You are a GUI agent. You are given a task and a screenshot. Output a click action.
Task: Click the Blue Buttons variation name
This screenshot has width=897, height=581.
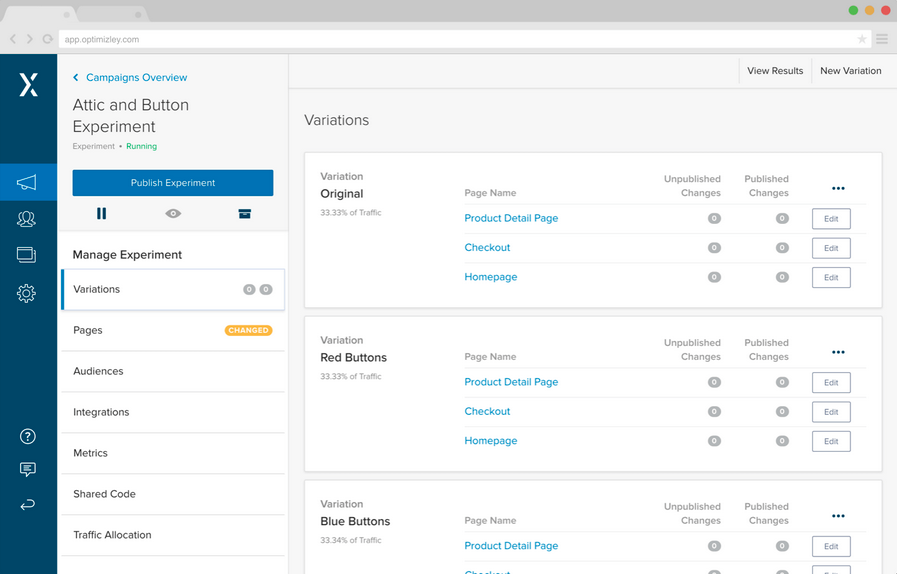tap(355, 522)
